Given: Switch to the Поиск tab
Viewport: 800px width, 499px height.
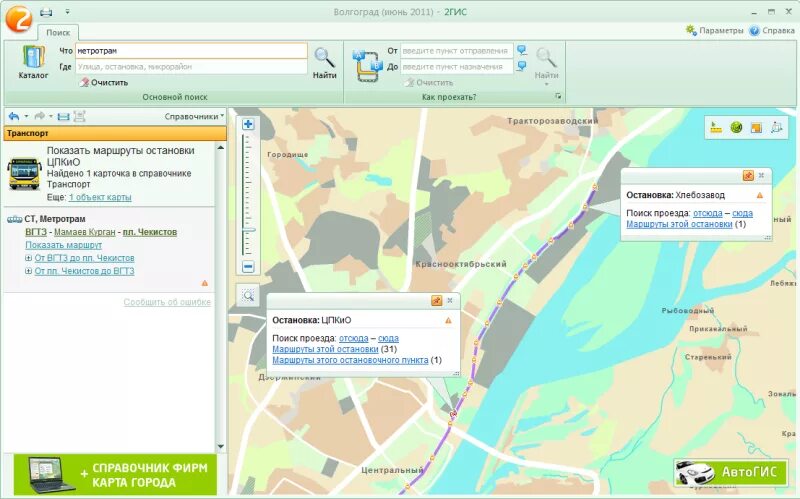Looking at the screenshot, I should click(58, 32).
